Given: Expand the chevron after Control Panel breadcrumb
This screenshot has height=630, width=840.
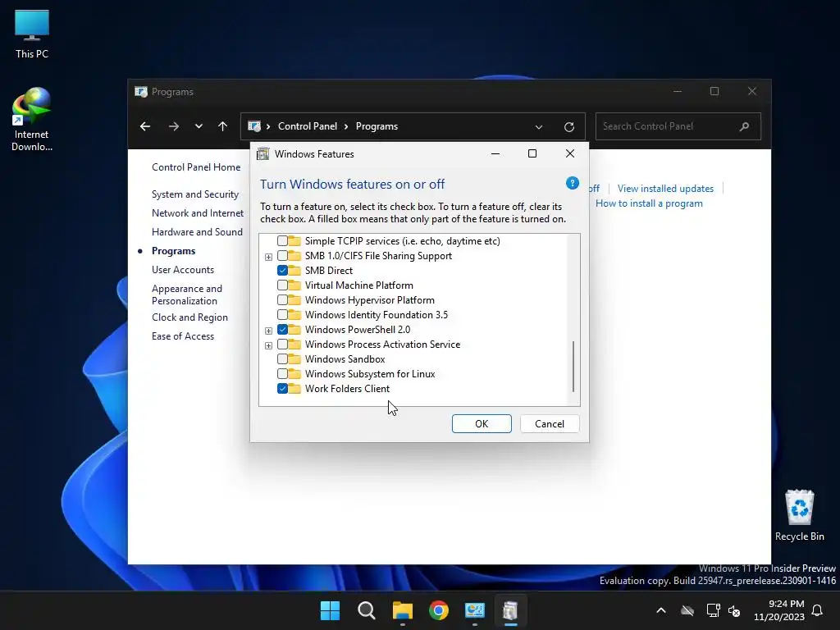Looking at the screenshot, I should click(x=346, y=126).
